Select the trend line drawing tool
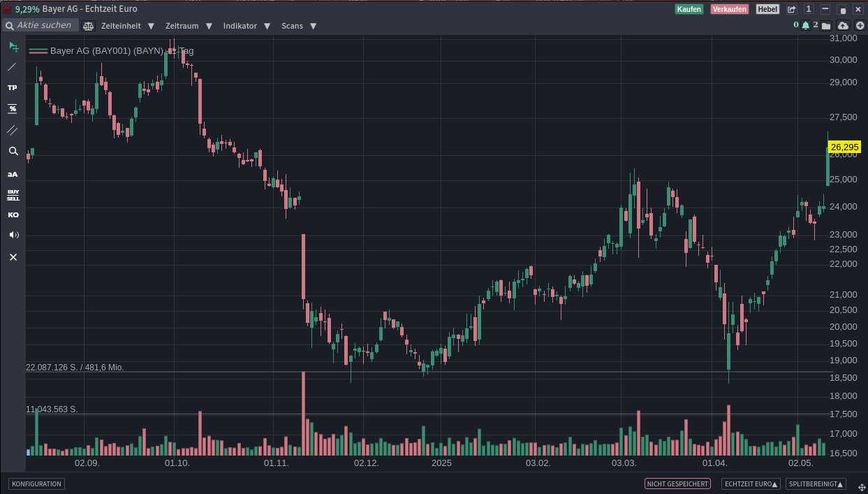The image size is (868, 494). pyautogui.click(x=13, y=67)
